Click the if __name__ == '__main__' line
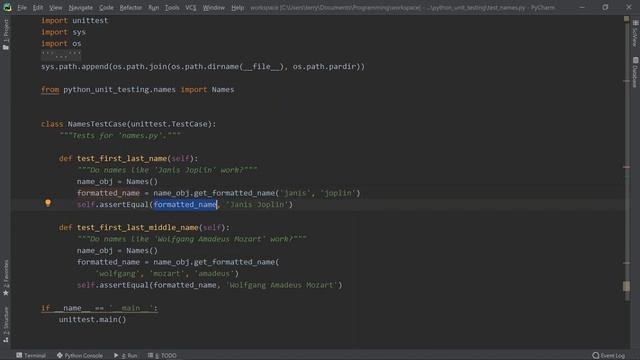Screen dimensions: 640x360 [99, 308]
